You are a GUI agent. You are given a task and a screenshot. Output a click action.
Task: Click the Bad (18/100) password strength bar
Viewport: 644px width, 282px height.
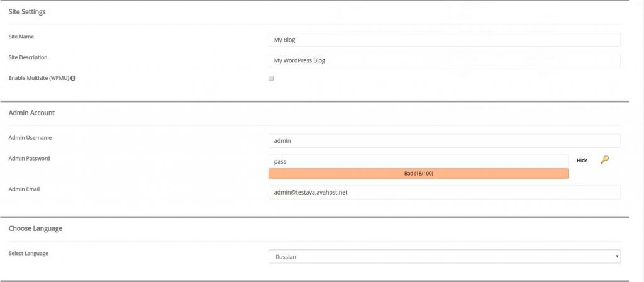click(x=418, y=174)
